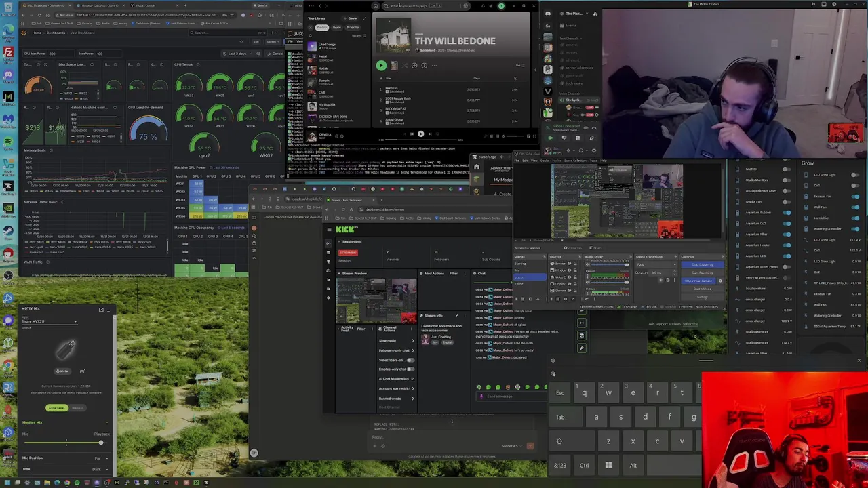
Task: Clear the Playlists filter with the X chip
Action: pyautogui.click(x=311, y=28)
